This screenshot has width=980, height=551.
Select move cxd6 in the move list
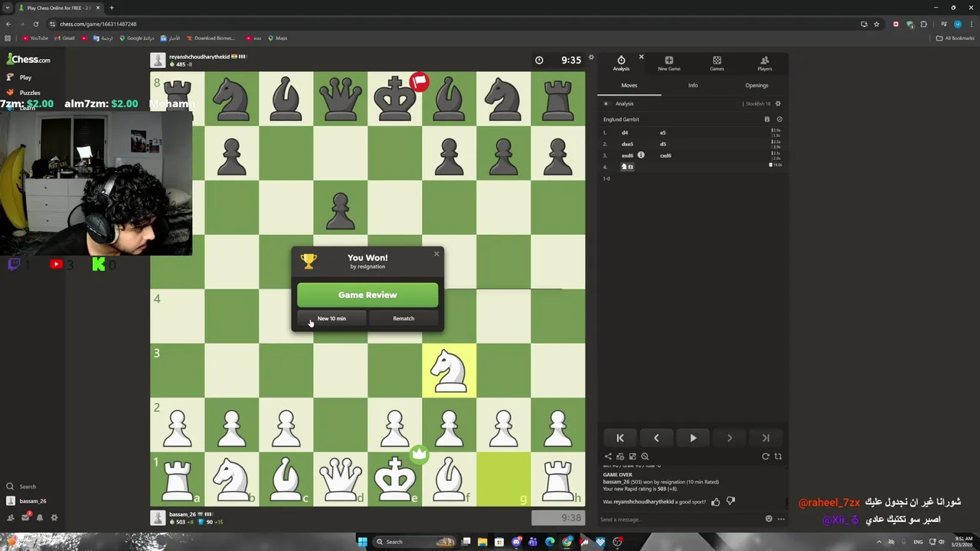pos(665,155)
